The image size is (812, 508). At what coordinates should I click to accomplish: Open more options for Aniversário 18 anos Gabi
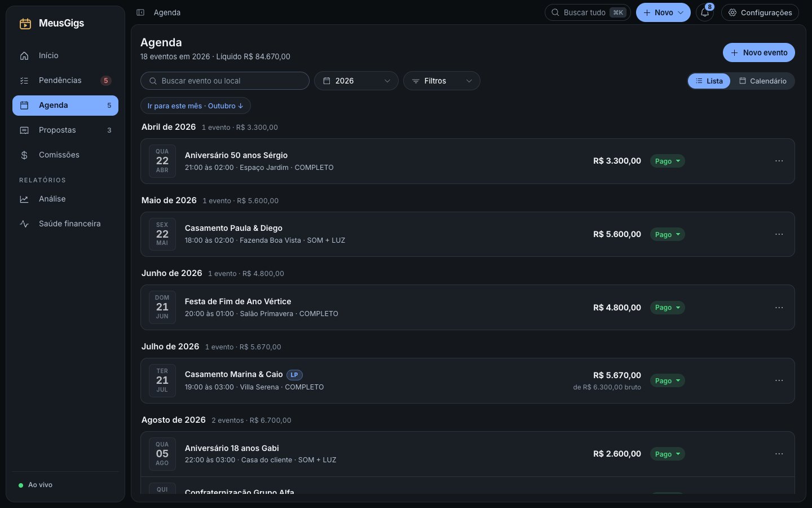click(779, 454)
